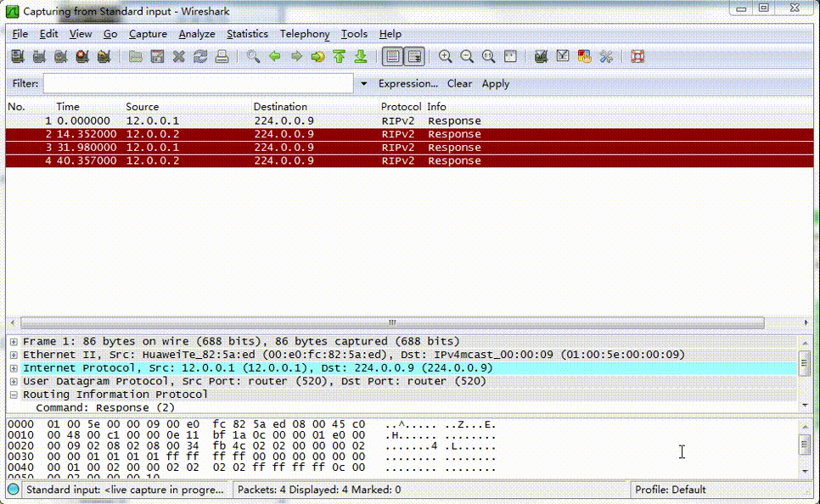Image resolution: width=820 pixels, height=504 pixels.
Task: Zoom out of packet text
Action: (x=467, y=57)
